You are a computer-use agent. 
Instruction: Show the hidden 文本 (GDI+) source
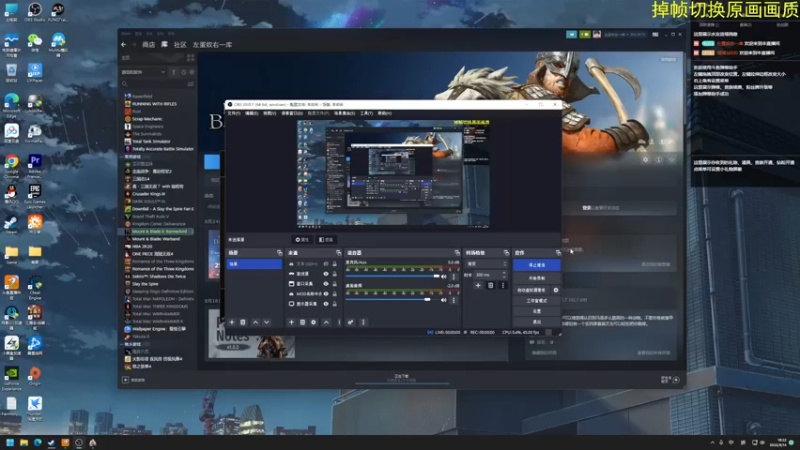[x=326, y=264]
